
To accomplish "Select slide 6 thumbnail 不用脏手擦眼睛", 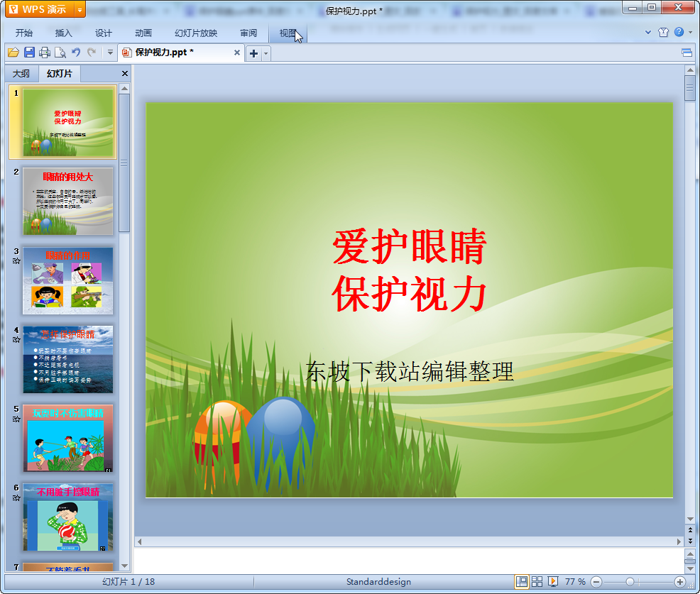I will coord(68,517).
